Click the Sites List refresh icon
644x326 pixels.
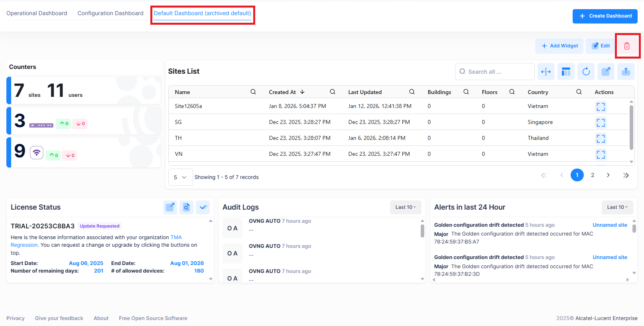click(x=586, y=72)
